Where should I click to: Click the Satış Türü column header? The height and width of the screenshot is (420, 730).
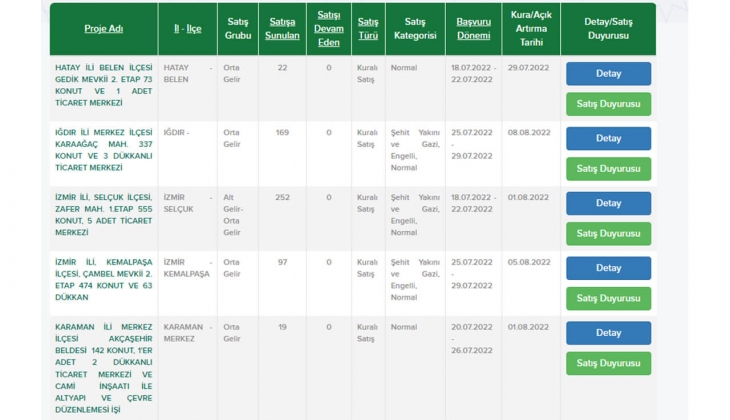[x=368, y=29]
